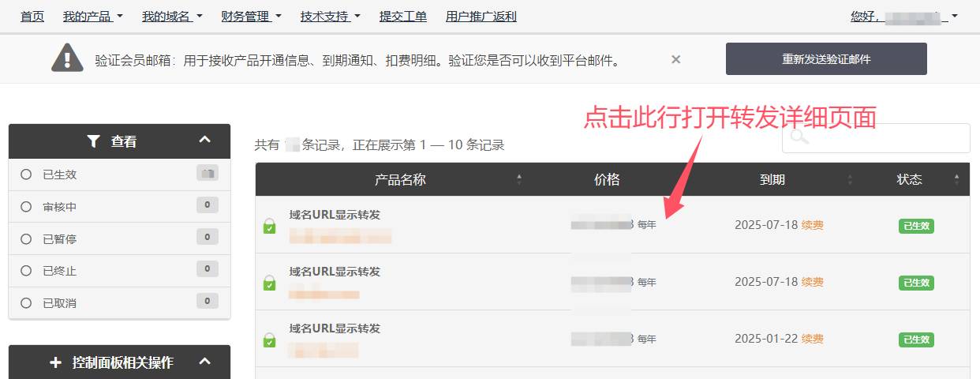
Task: Open 用户推广返利 page
Action: coord(481,16)
